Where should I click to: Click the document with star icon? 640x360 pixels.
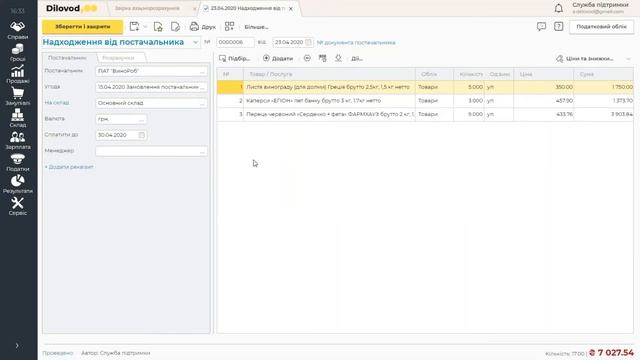158,27
